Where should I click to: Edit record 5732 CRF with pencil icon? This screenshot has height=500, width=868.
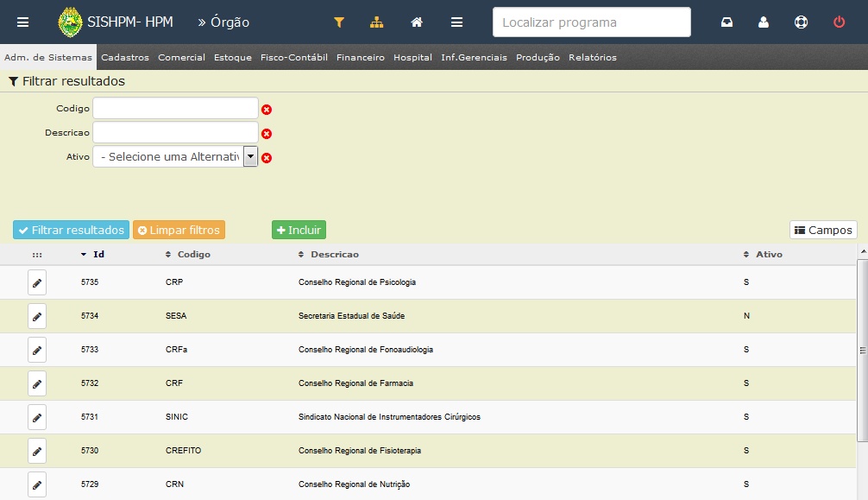pyautogui.click(x=37, y=383)
